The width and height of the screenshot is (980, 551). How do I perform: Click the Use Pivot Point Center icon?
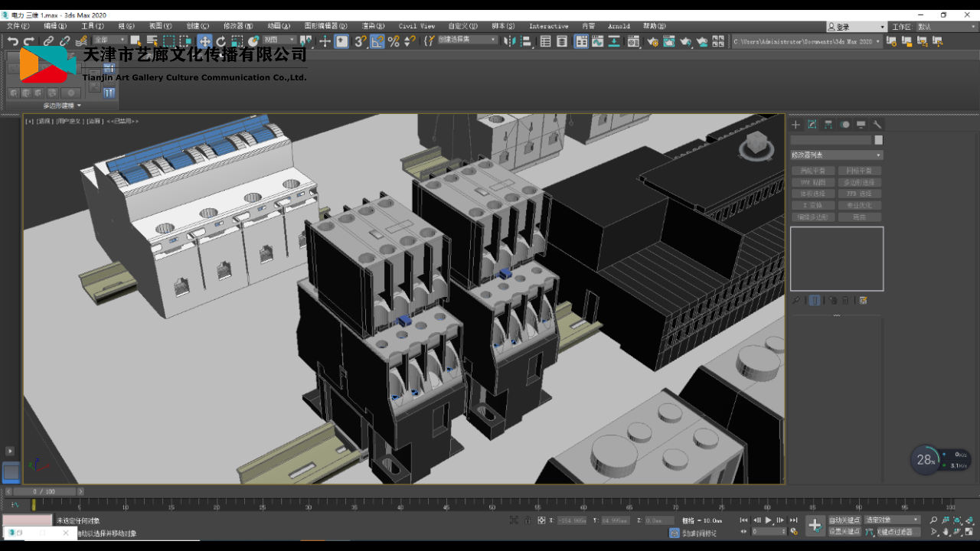pyautogui.click(x=307, y=41)
